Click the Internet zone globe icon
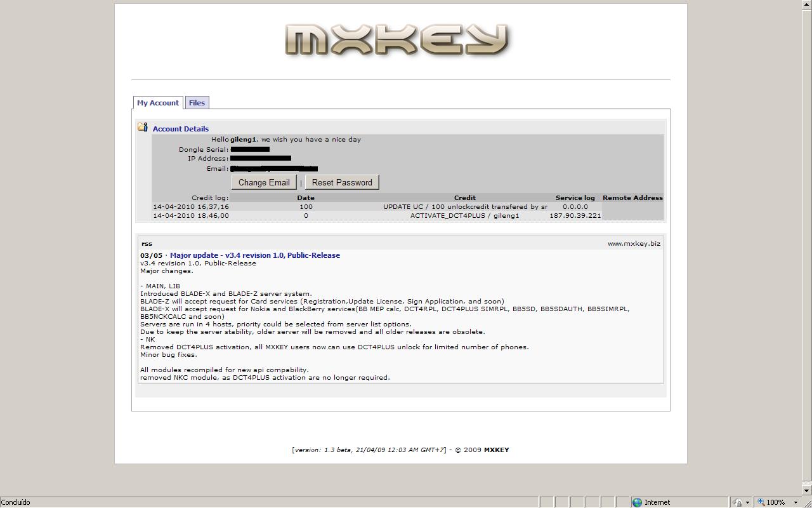Viewport: 812px width, 508px height. pos(637,502)
